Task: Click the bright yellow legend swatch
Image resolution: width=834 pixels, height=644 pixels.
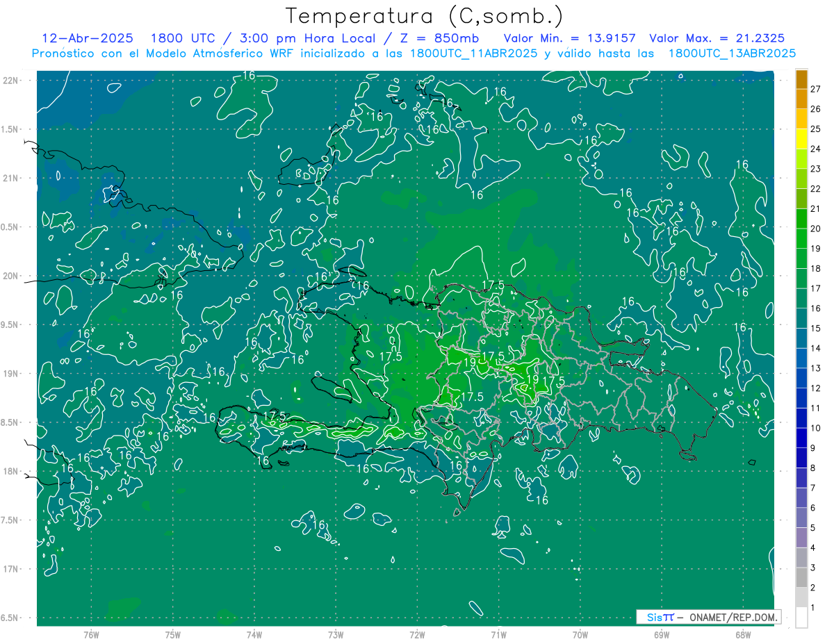Action: [801, 139]
